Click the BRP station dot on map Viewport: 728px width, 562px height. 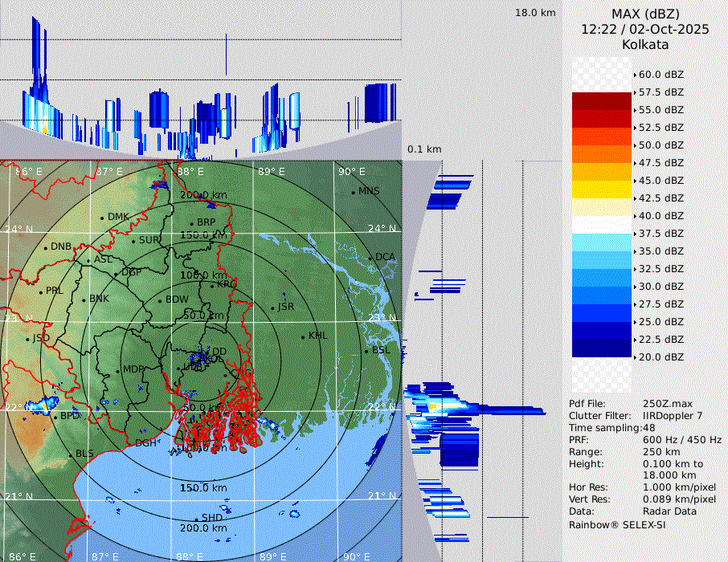coord(191,223)
